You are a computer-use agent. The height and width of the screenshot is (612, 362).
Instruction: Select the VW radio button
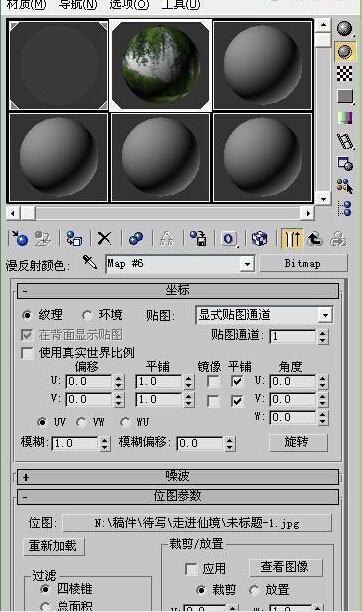pos(81,422)
